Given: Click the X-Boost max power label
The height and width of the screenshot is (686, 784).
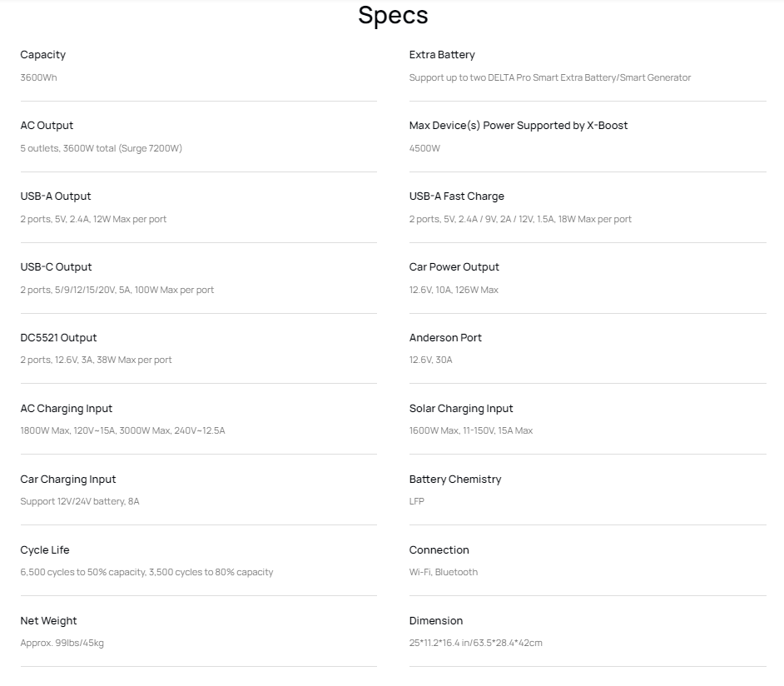Looking at the screenshot, I should point(518,126).
